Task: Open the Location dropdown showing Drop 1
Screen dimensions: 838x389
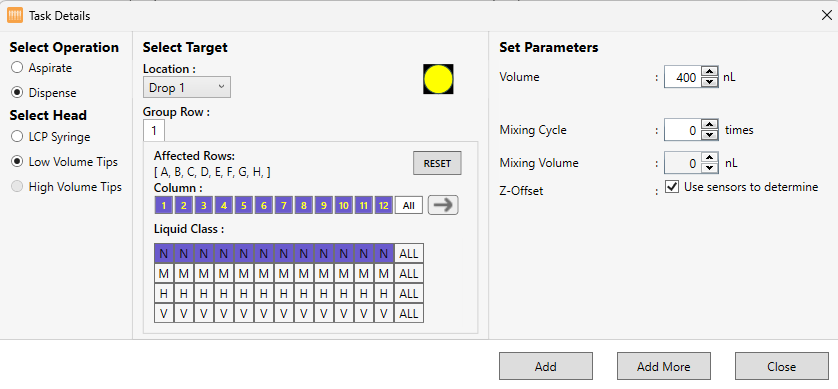Action: pos(187,88)
